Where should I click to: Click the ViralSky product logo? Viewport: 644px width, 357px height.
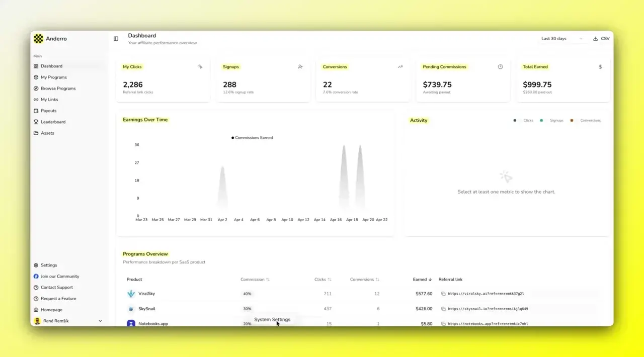pos(131,294)
